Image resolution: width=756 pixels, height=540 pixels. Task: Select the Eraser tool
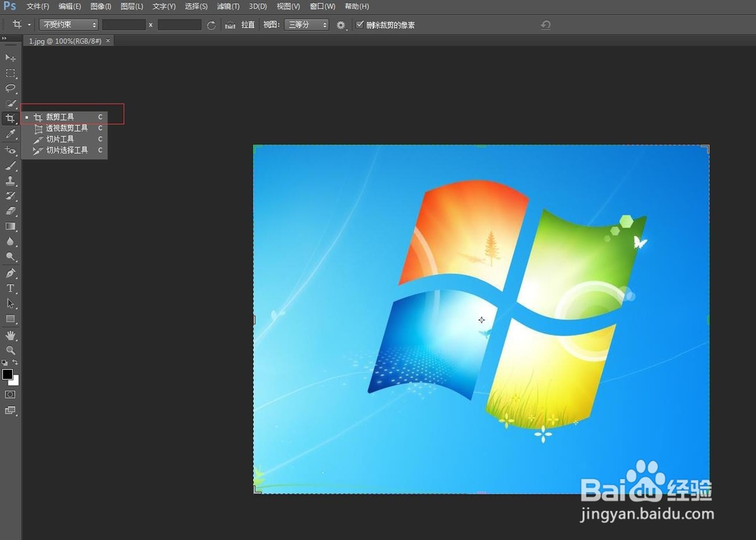click(x=10, y=211)
